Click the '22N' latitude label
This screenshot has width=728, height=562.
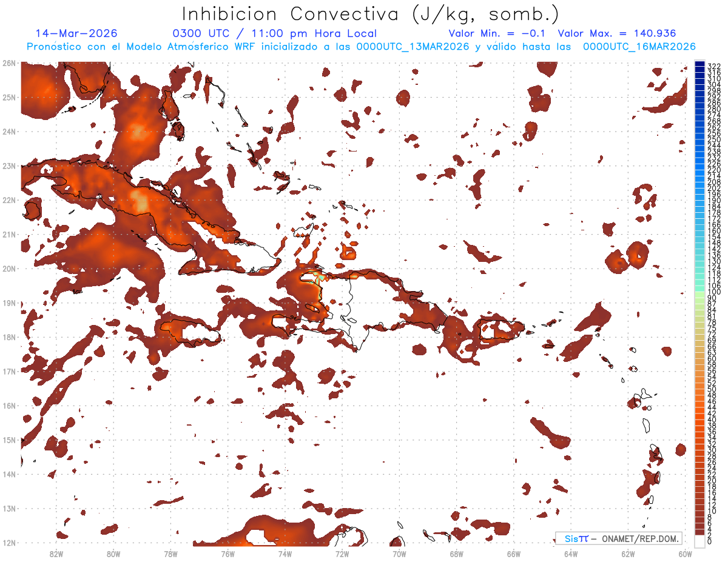coord(9,200)
